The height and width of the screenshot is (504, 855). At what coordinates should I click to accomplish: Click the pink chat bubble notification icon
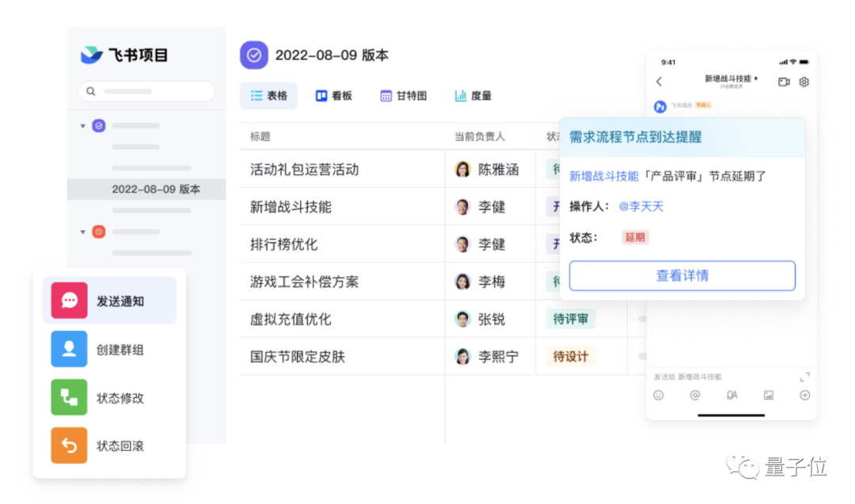tap(69, 300)
